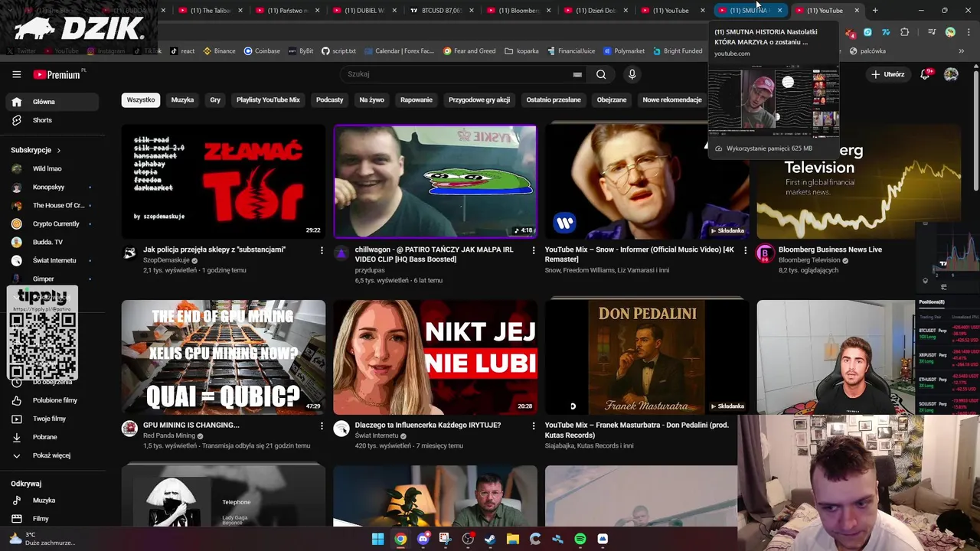The image size is (980, 551).
Task: Open a new browser tab with plus button
Action: [x=875, y=11]
